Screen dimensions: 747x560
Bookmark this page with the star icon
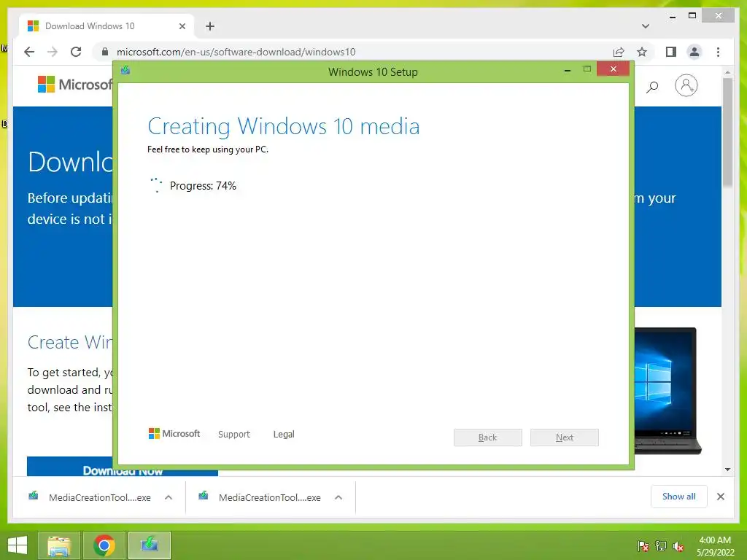point(642,52)
